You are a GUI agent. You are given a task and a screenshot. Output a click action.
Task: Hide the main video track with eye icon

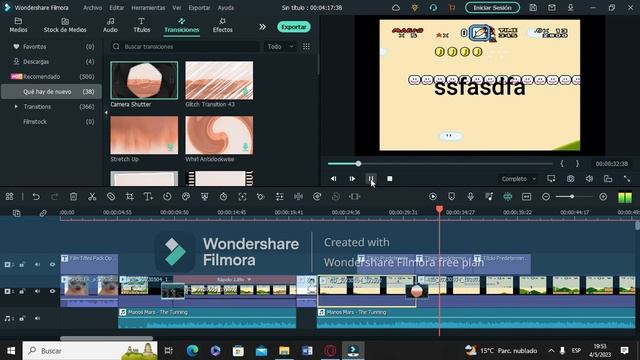(x=52, y=291)
